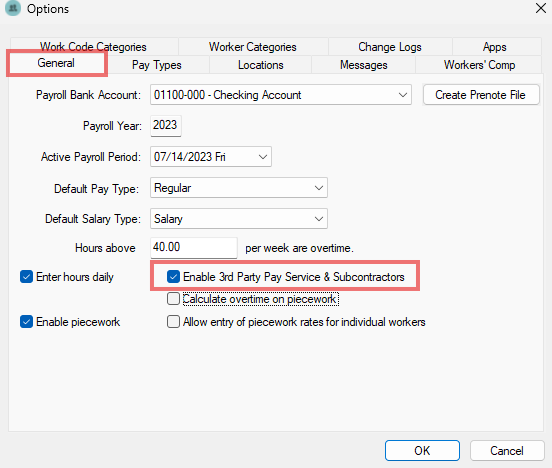Close the Options dialog window
This screenshot has height=468, width=552.
coord(541,8)
